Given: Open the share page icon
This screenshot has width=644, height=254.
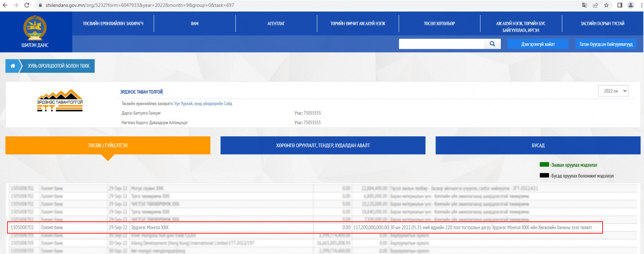Looking at the screenshot, I should 595,5.
